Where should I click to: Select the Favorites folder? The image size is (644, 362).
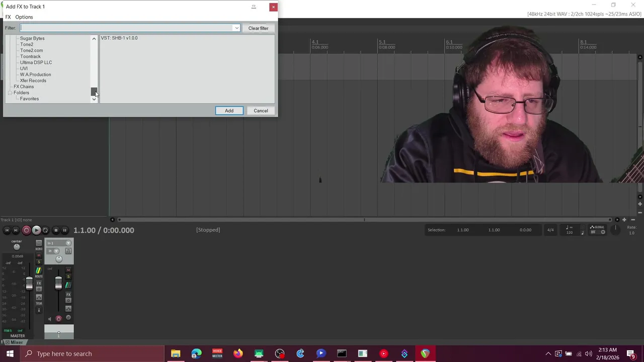(x=29, y=99)
